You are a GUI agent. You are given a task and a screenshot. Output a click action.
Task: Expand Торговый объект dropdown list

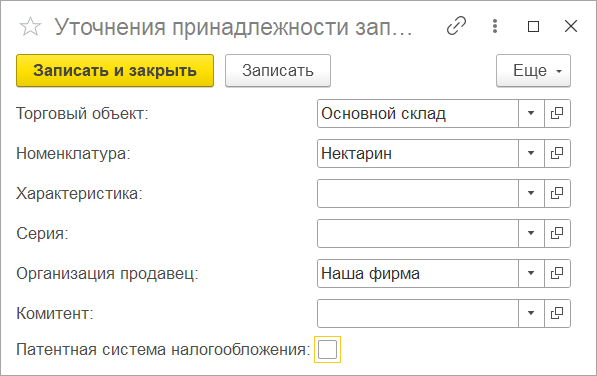tap(531, 113)
